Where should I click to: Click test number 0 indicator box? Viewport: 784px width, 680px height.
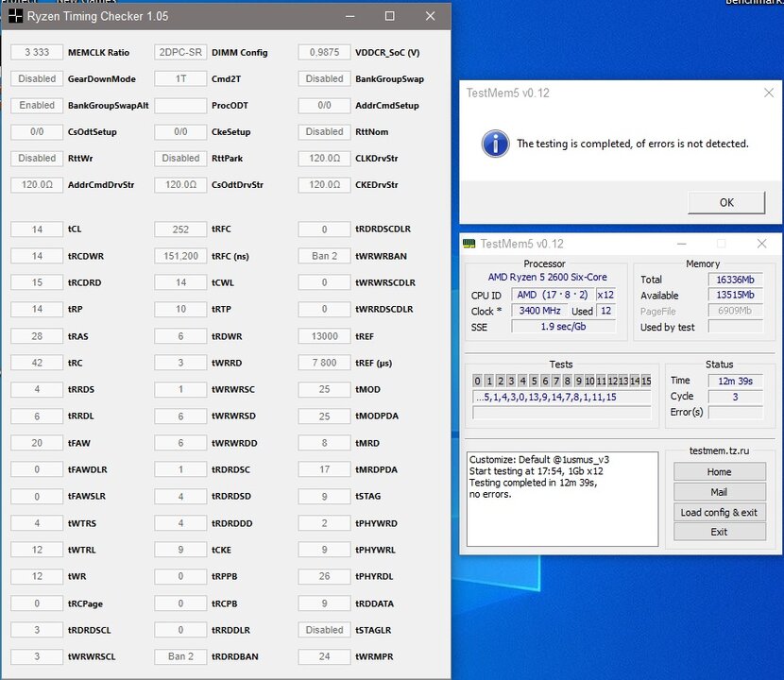(x=478, y=381)
